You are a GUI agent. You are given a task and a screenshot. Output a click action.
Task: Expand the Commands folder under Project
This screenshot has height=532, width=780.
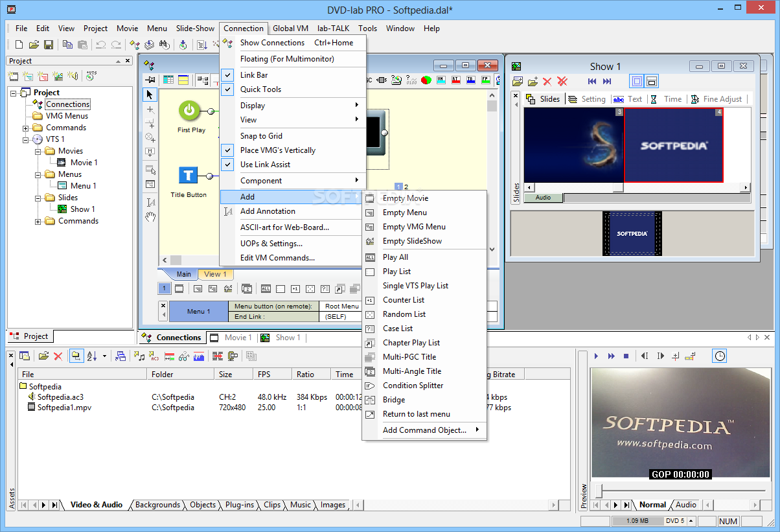pyautogui.click(x=26, y=128)
